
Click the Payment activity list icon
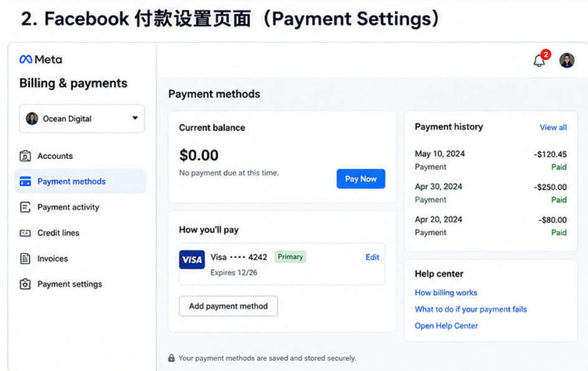(x=25, y=207)
